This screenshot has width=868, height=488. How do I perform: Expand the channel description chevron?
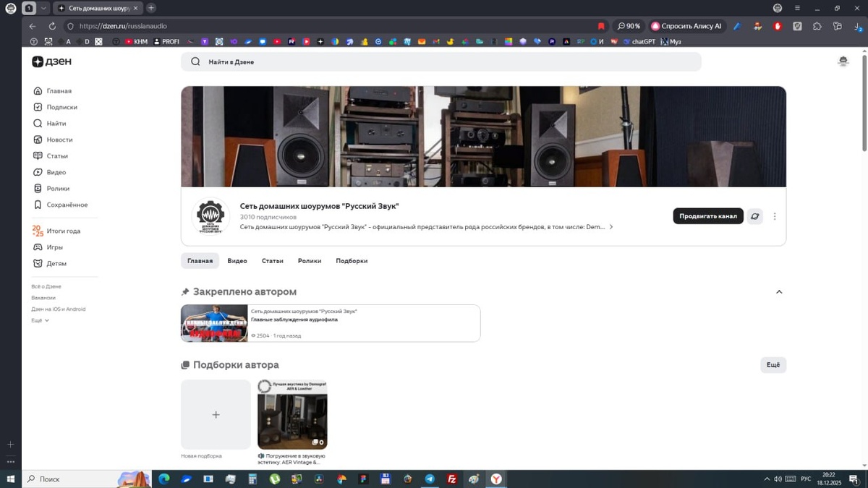coord(611,227)
